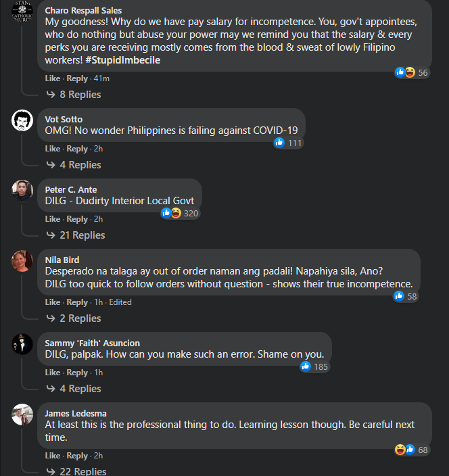Open Vot Sotto's profile picture
This screenshot has width=449, height=476.
[x=22, y=121]
